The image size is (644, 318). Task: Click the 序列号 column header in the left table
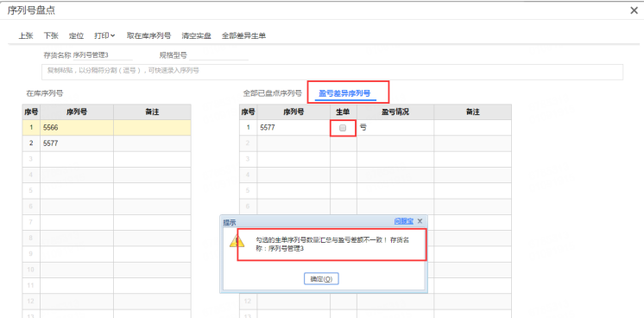pyautogui.click(x=77, y=111)
